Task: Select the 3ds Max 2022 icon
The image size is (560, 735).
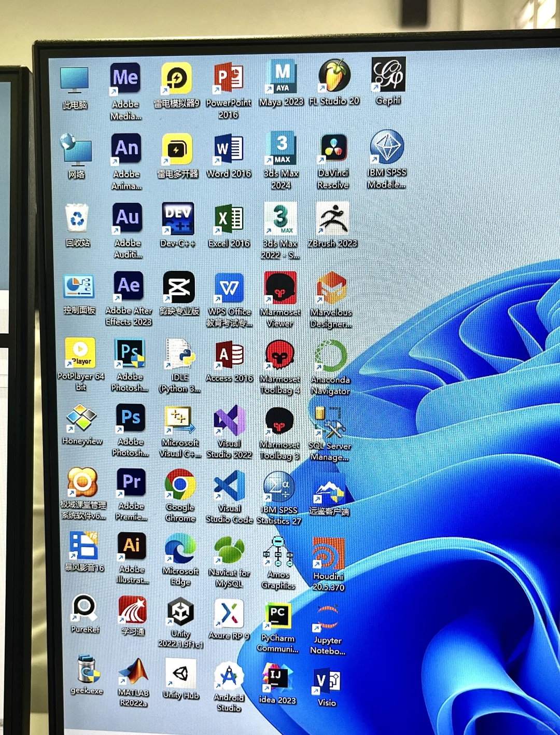Action: 281,219
